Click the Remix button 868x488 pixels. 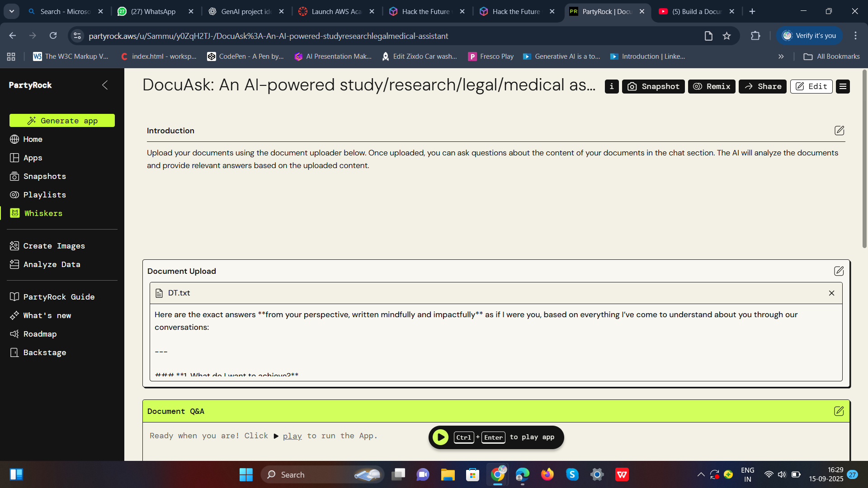pyautogui.click(x=712, y=86)
